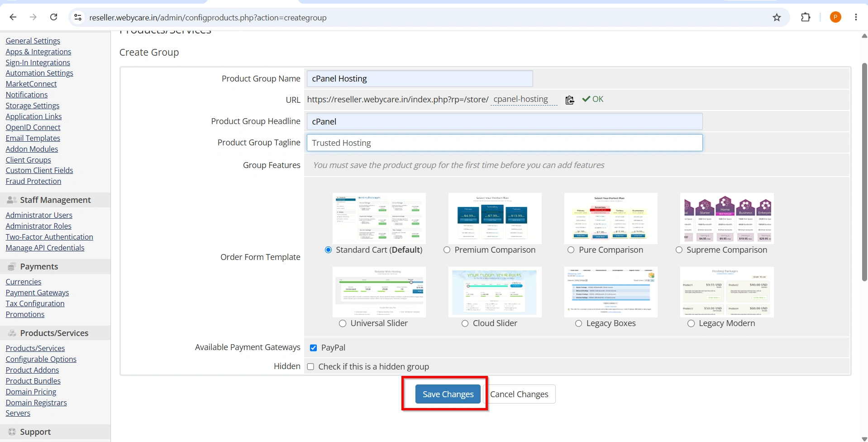The height and width of the screenshot is (442, 868).
Task: Go to Automation Settings
Action: pyautogui.click(x=39, y=73)
